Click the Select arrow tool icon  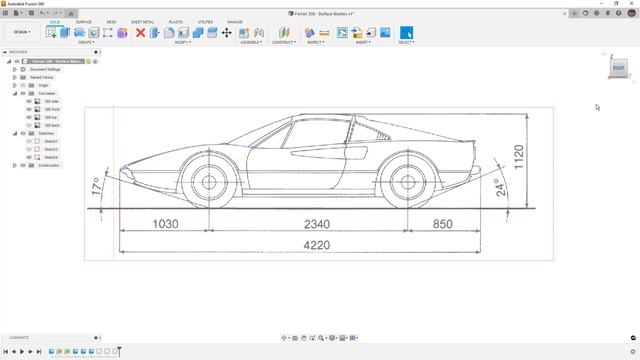(406, 33)
